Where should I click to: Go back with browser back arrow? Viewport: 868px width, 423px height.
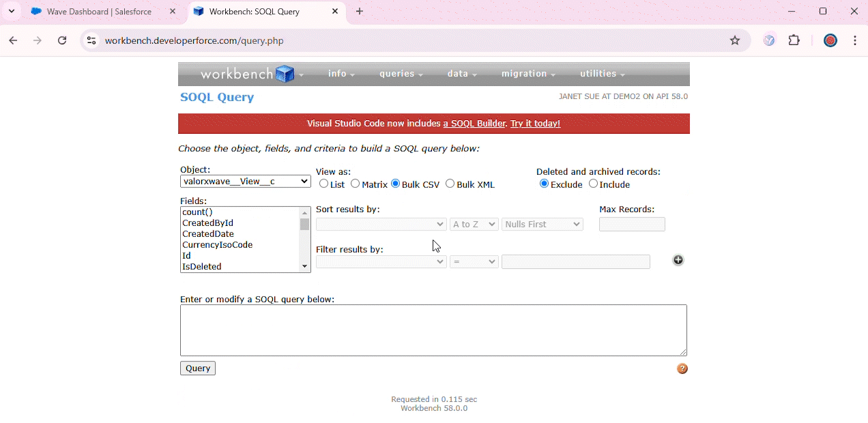13,40
